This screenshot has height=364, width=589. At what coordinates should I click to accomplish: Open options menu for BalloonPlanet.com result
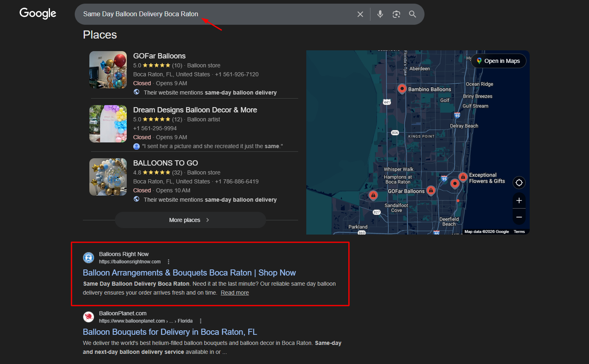[201, 321]
